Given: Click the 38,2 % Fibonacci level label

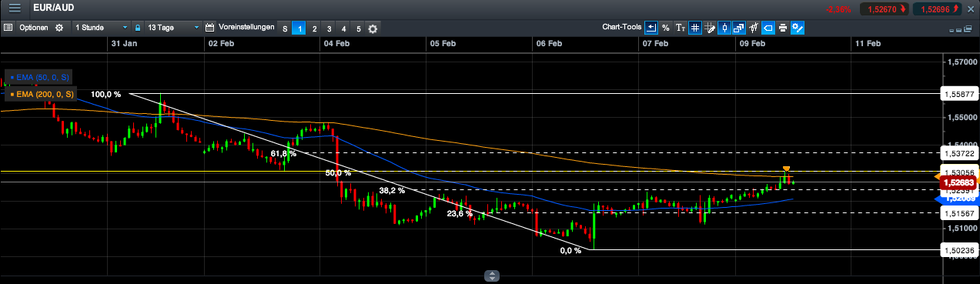Looking at the screenshot, I should (x=391, y=190).
